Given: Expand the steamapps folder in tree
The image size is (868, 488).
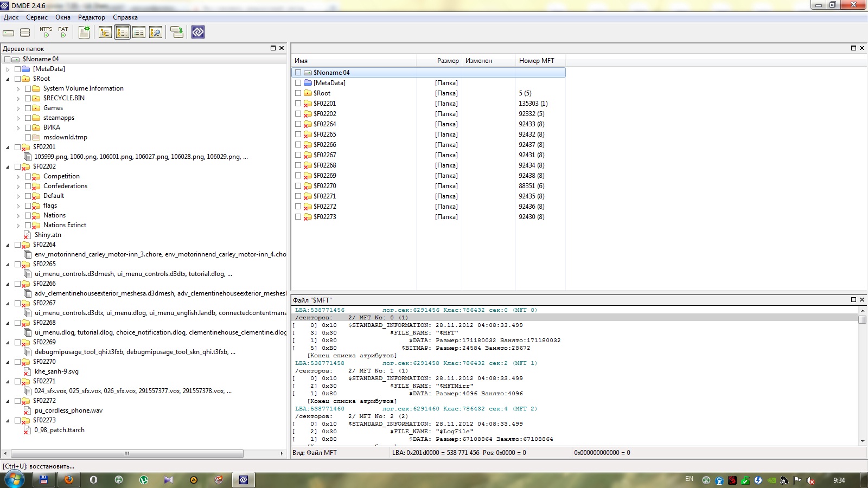Looking at the screenshot, I should (18, 118).
